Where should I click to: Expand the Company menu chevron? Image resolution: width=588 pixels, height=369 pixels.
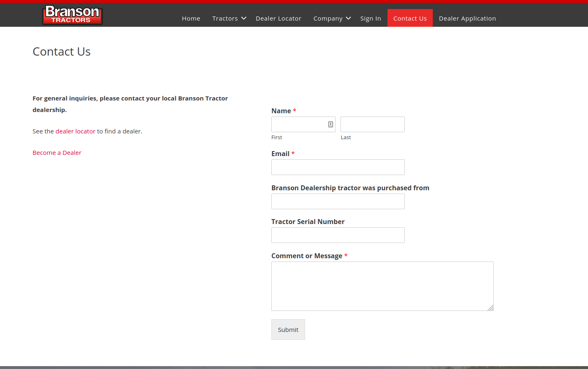pyautogui.click(x=348, y=18)
